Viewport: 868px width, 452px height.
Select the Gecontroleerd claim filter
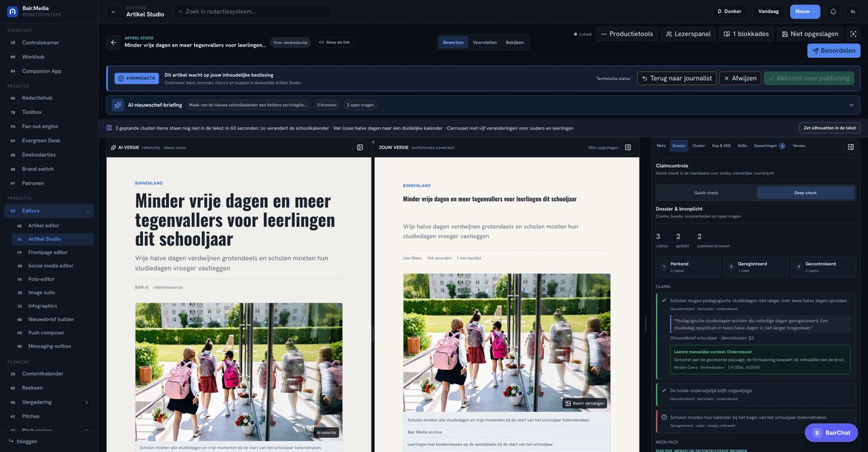[x=823, y=267]
